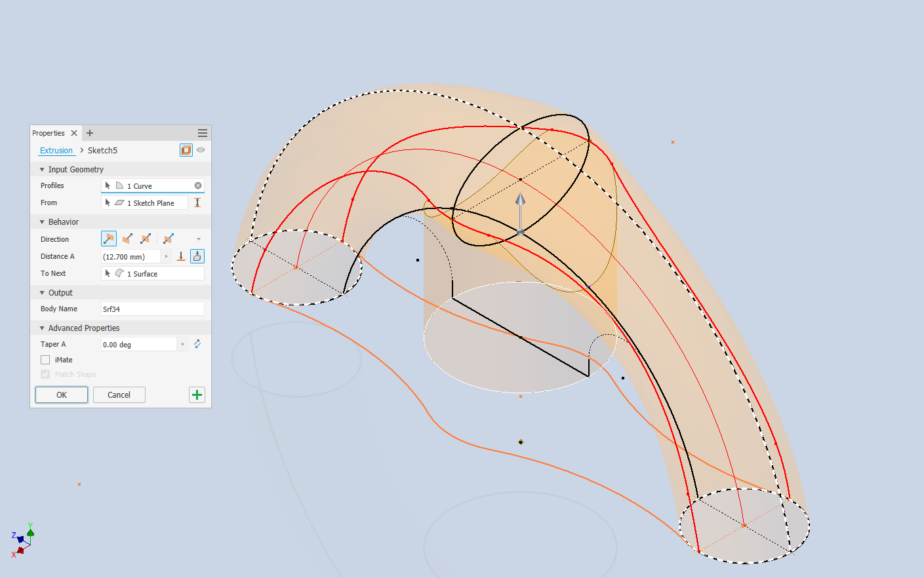Viewport: 924px width, 578px height.
Task: Flip the Taper A angle direction
Action: 197,344
